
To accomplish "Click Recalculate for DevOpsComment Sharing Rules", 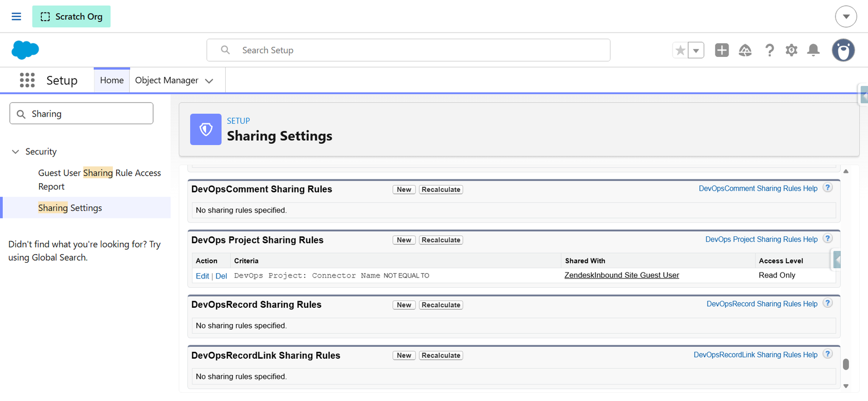I will [x=441, y=190].
